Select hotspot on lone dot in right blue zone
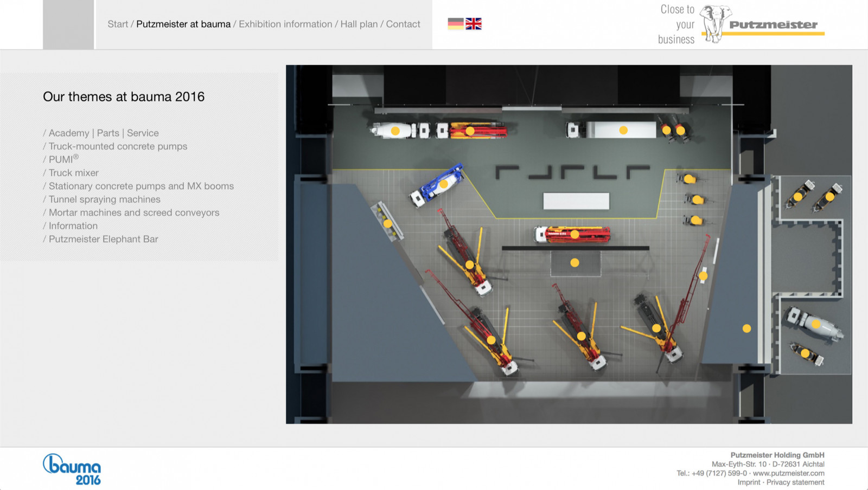Screen dimensions: 868x490 pyautogui.click(x=747, y=328)
